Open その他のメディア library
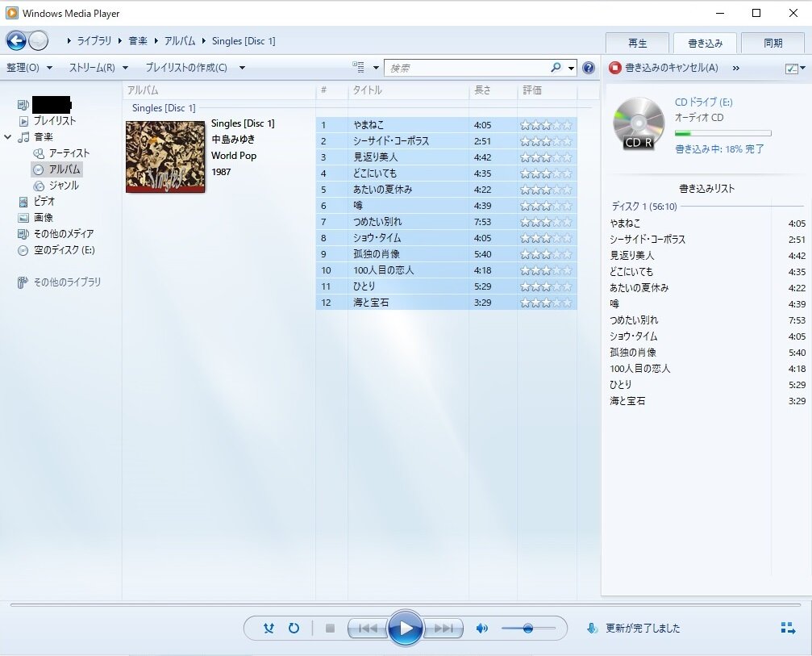This screenshot has height=656, width=812. 63,234
